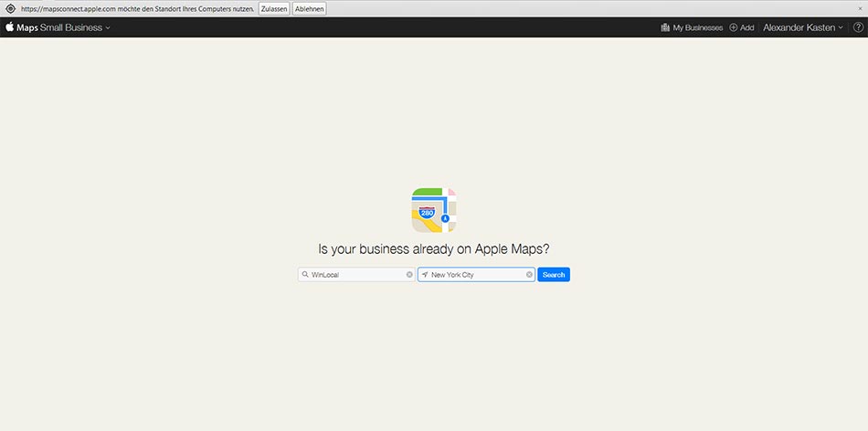Click the location arrow icon in city field
Screen dimensions: 868x431
click(425, 275)
